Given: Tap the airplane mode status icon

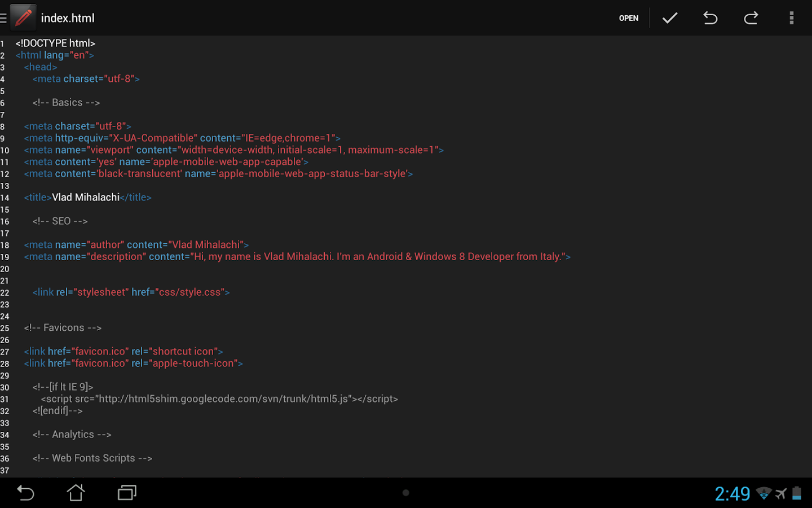Looking at the screenshot, I should [x=781, y=494].
